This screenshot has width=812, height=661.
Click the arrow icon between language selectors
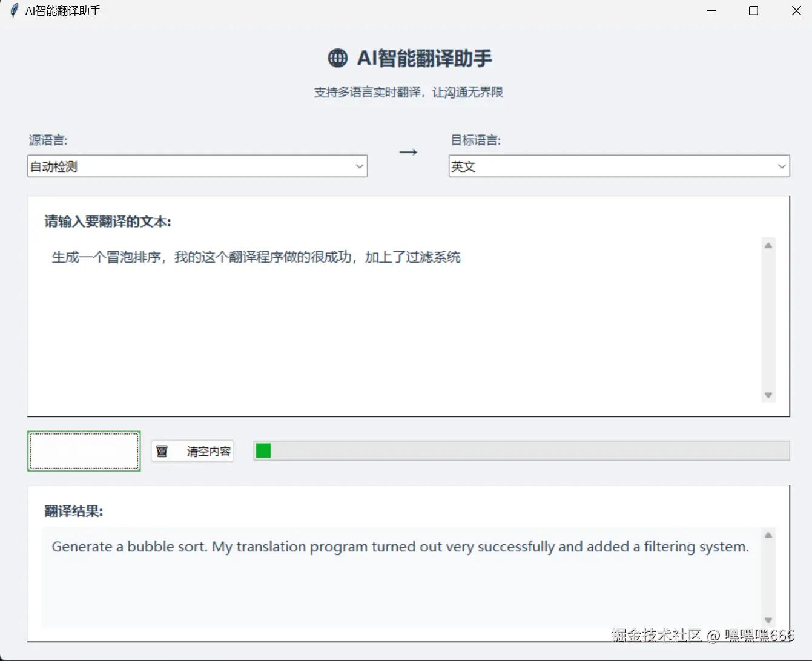click(408, 152)
